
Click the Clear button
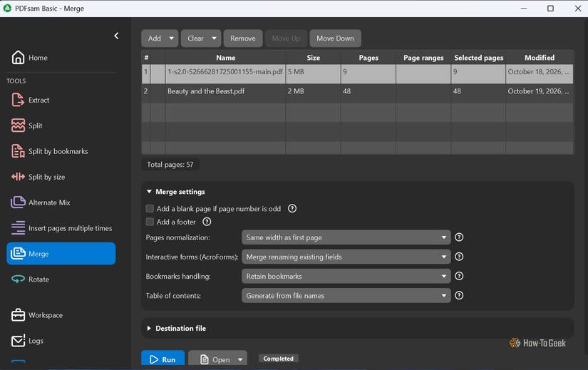[x=195, y=38]
